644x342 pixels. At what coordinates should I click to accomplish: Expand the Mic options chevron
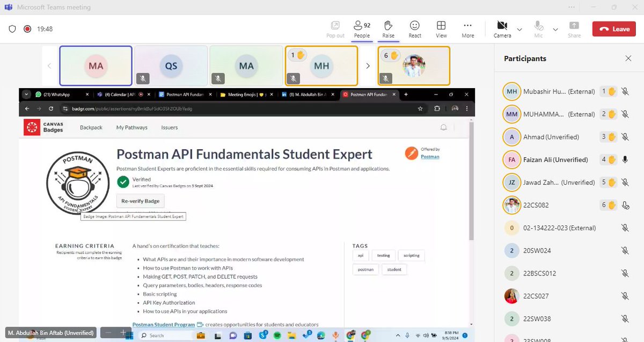(555, 29)
